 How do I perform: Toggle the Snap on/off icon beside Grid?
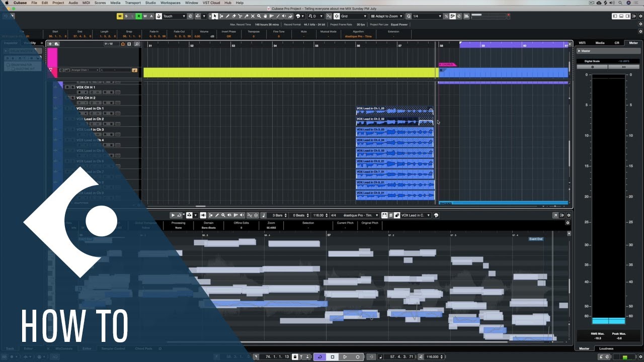click(337, 16)
